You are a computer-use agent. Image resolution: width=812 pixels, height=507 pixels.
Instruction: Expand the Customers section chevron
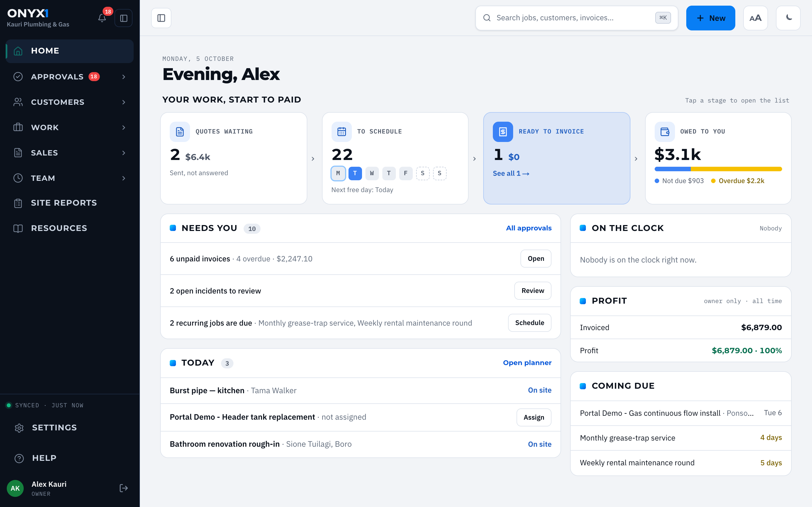124,102
